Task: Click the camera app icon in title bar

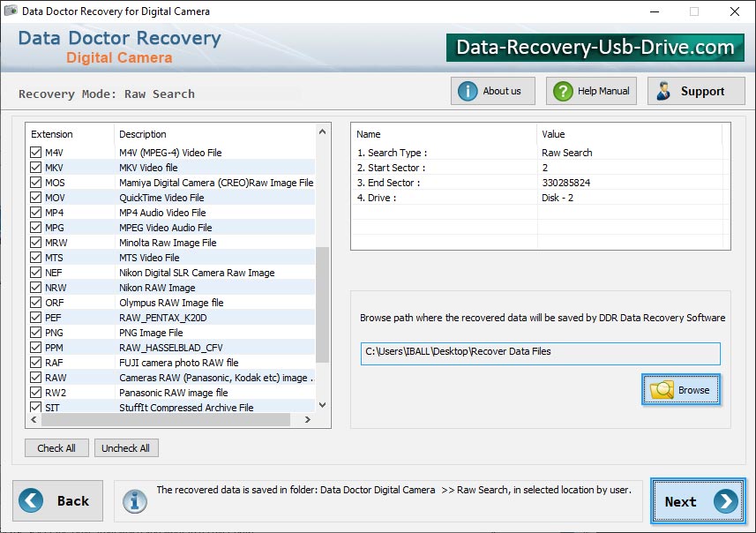Action: (x=11, y=11)
